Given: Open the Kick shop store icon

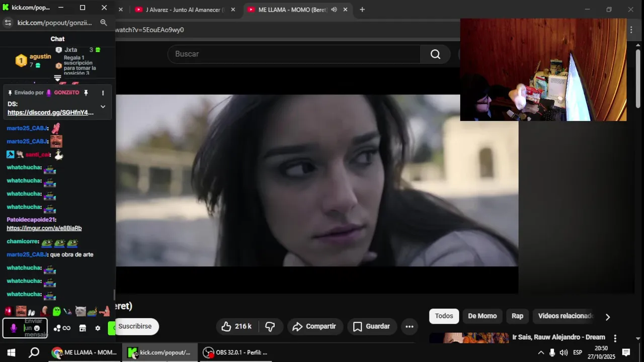Looking at the screenshot, I should [83, 328].
